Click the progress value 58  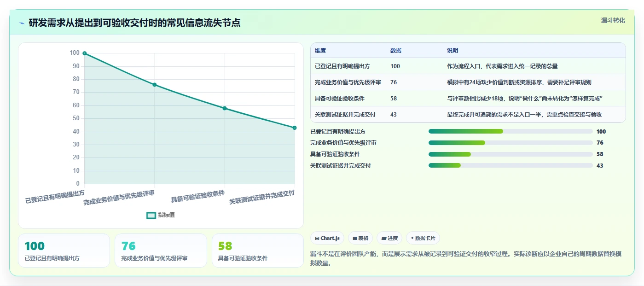coord(600,154)
